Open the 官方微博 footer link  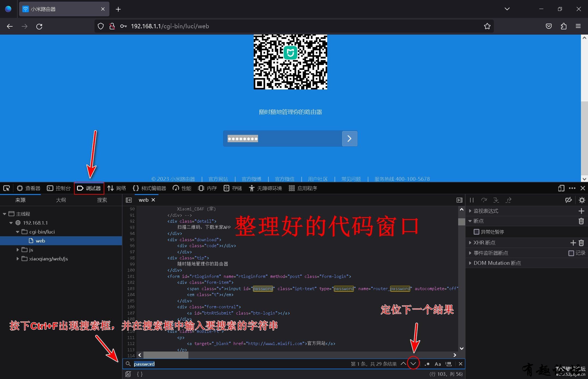[x=251, y=179]
